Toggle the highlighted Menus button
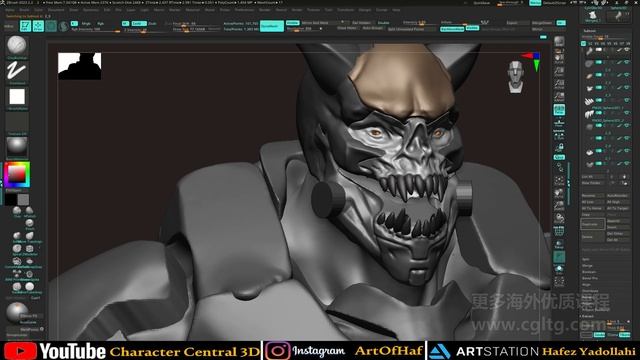 click(x=535, y=2)
